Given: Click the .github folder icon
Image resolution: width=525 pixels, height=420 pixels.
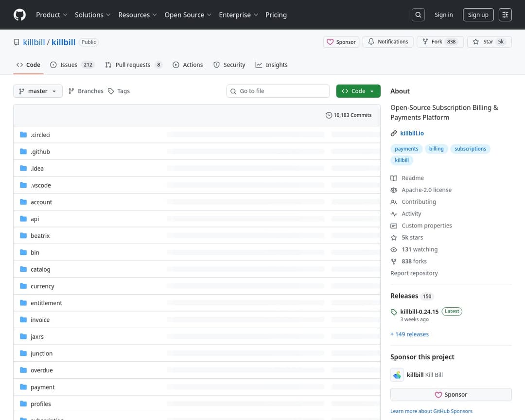Looking at the screenshot, I should [23, 151].
